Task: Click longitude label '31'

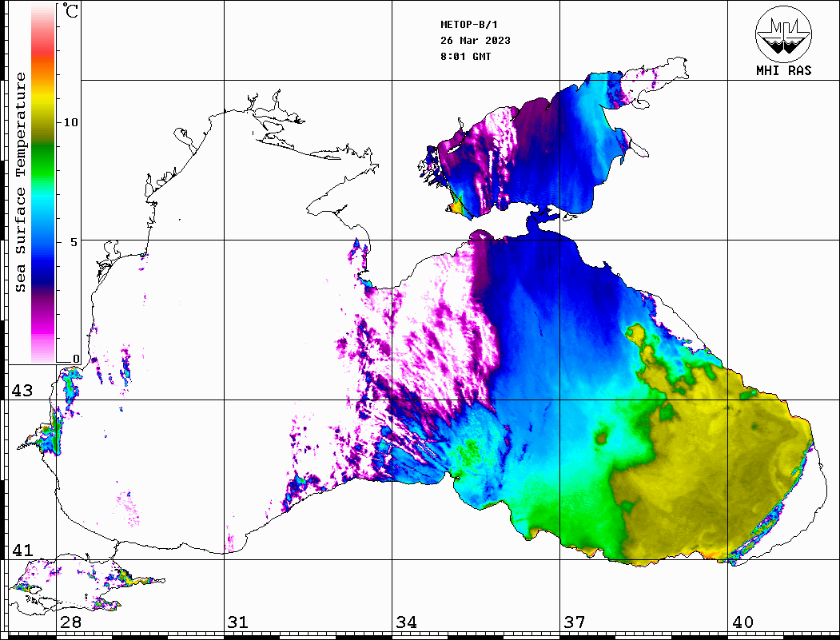Action: tap(238, 622)
